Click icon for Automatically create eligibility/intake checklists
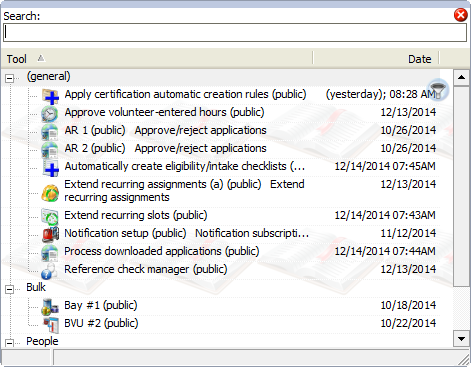Image resolution: width=471 pixels, height=367 pixels. pos(50,167)
